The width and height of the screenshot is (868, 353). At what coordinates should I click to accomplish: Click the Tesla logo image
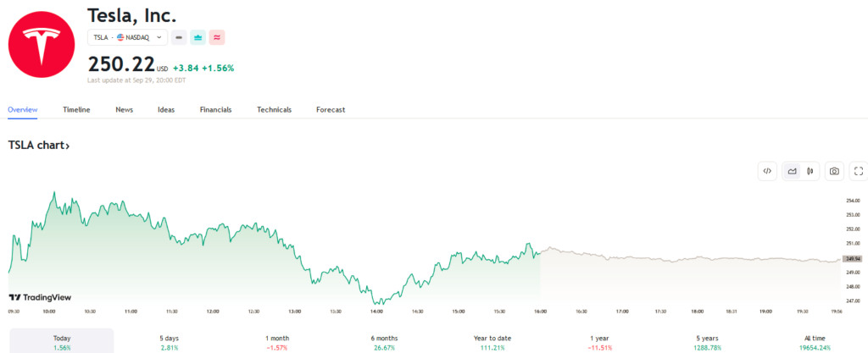[x=42, y=44]
